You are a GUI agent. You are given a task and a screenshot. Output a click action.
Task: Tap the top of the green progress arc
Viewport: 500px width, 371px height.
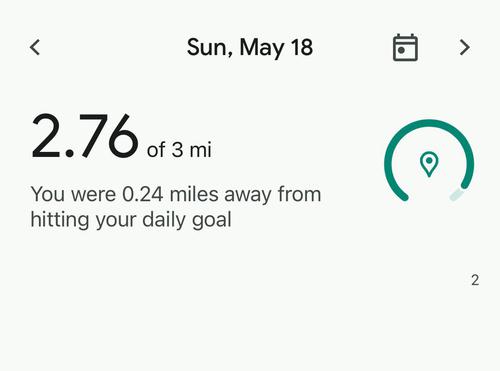click(x=429, y=123)
